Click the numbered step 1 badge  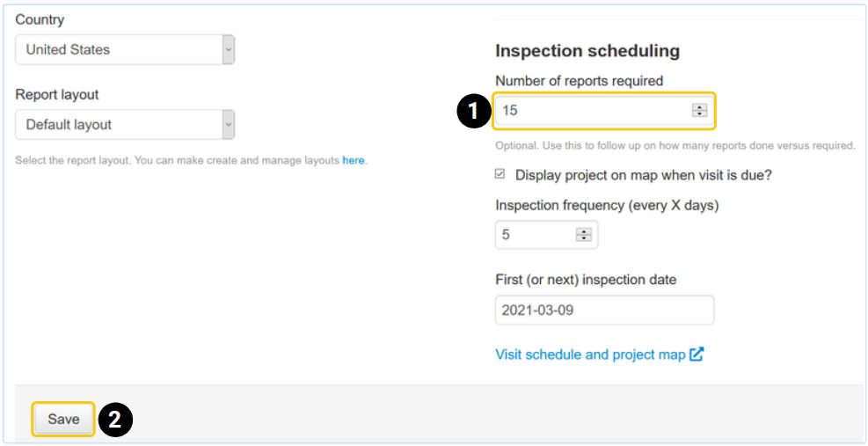tap(473, 111)
